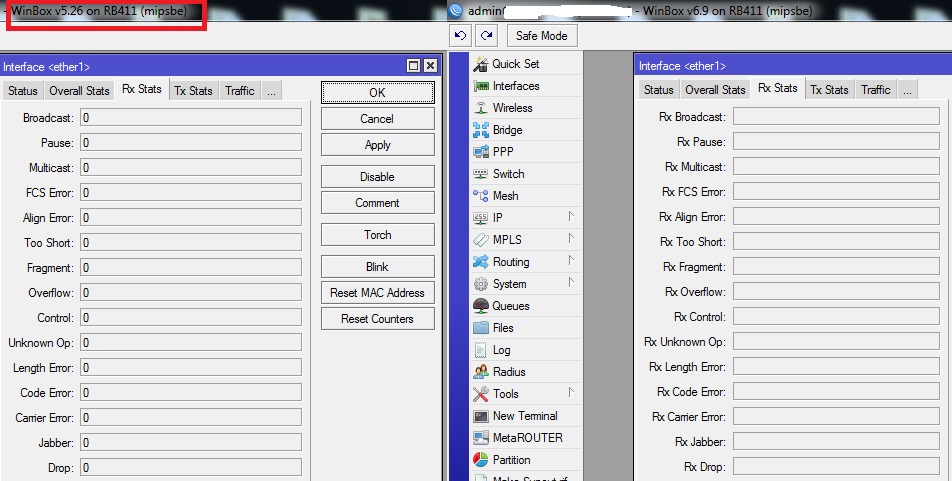Viewport: 952px width, 481px height.
Task: Add a note via Comment button
Action: [378, 203]
